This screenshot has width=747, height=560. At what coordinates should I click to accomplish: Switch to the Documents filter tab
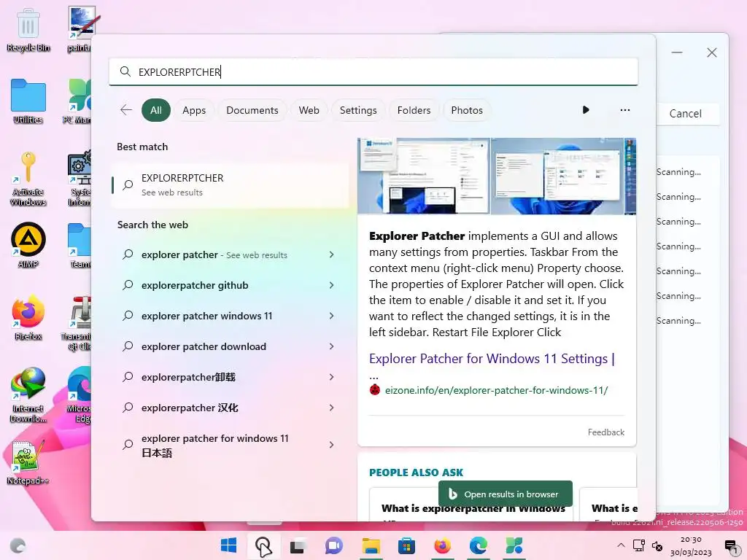click(x=252, y=110)
